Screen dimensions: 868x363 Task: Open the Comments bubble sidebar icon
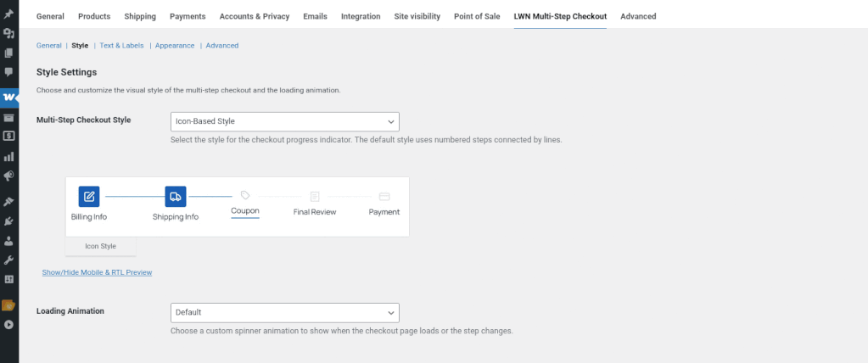(8, 73)
